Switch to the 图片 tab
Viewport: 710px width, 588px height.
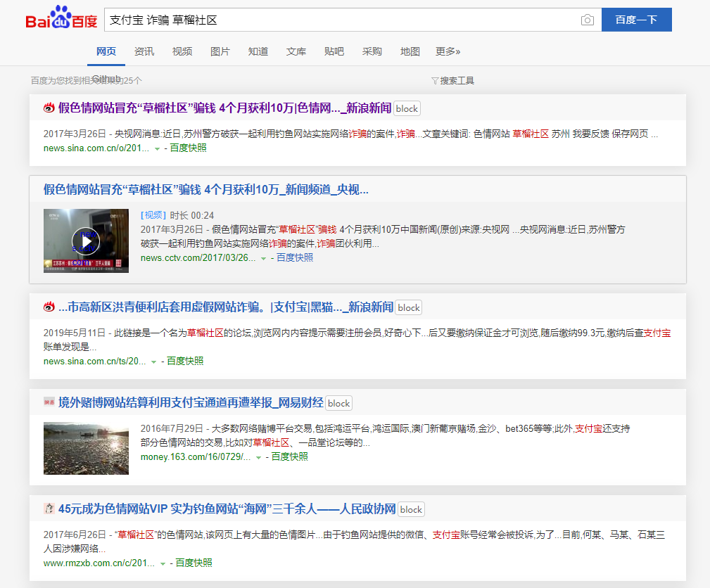click(220, 51)
